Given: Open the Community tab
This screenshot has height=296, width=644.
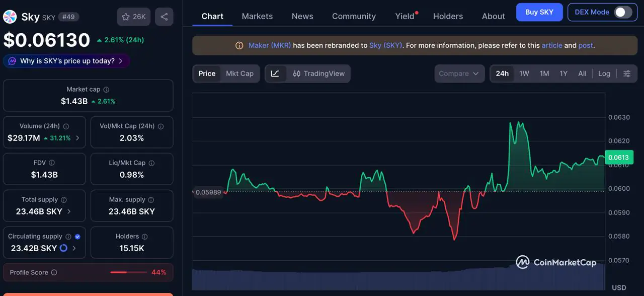Looking at the screenshot, I should tap(354, 16).
